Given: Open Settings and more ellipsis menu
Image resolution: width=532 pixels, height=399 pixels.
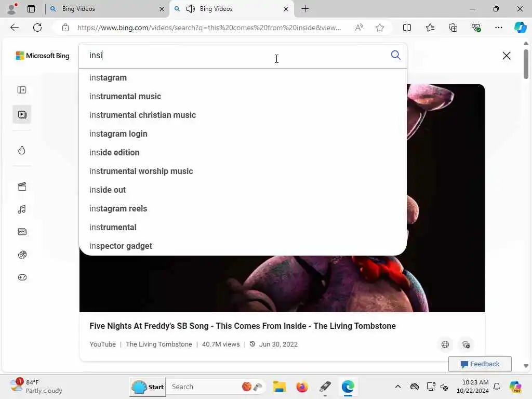Looking at the screenshot, I should pos(498,28).
